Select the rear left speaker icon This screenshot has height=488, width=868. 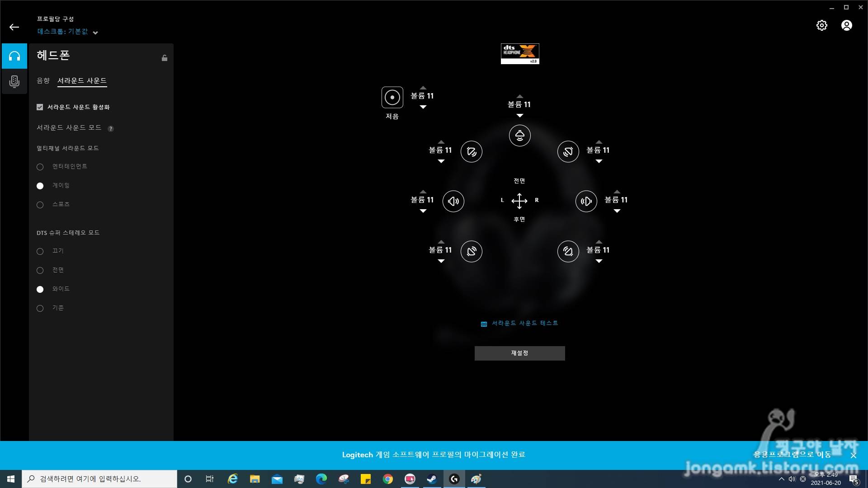pos(471,251)
